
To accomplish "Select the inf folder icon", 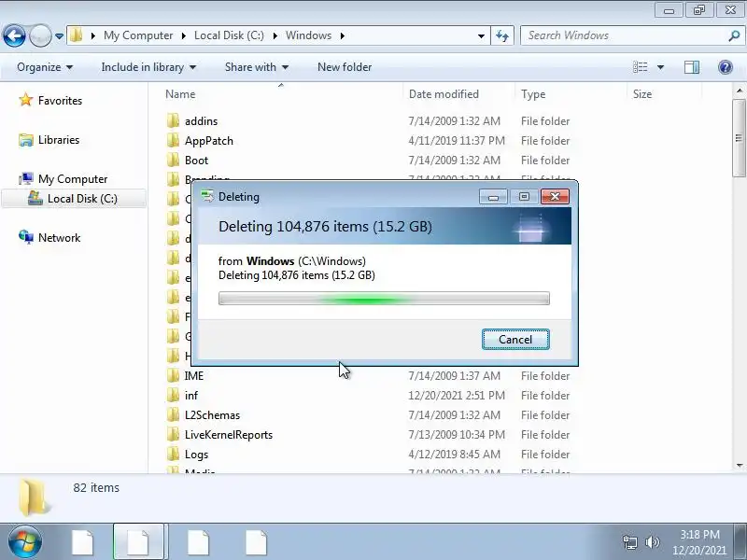I will tap(173, 395).
